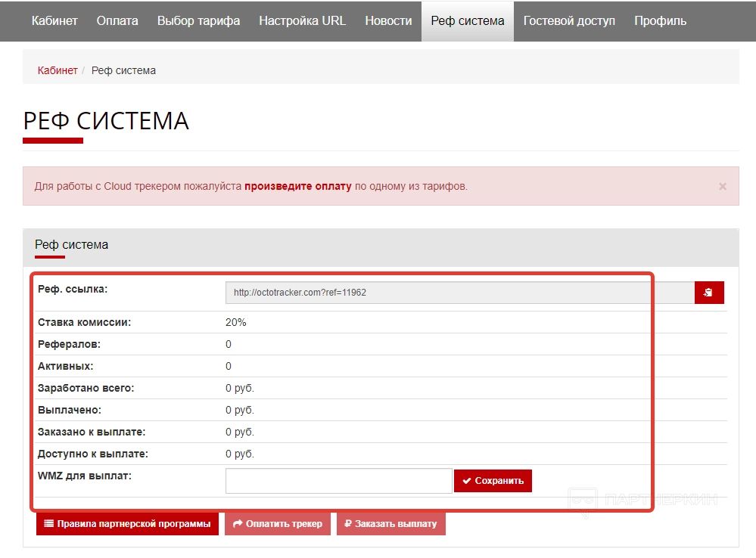Open Настройка URL page
The image size is (756, 558).
(x=302, y=20)
